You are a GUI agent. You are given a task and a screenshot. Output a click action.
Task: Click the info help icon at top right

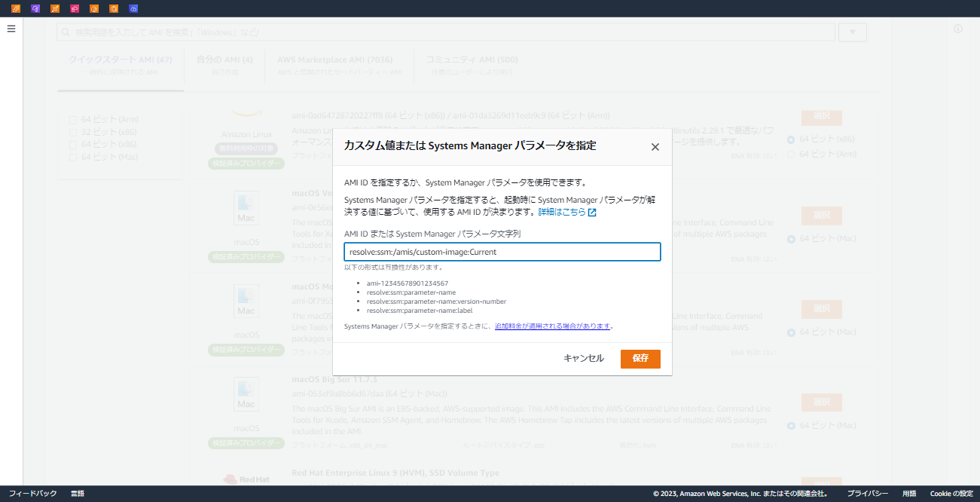pyautogui.click(x=957, y=28)
